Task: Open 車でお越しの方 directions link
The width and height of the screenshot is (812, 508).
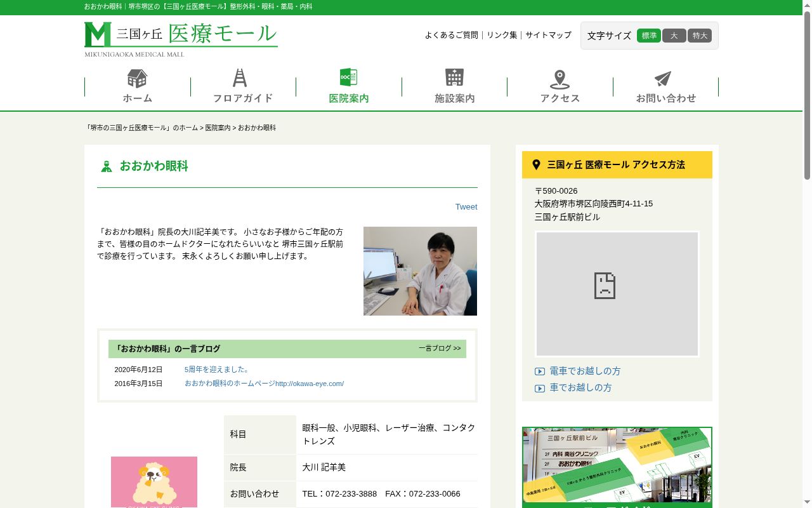Action: (x=580, y=387)
